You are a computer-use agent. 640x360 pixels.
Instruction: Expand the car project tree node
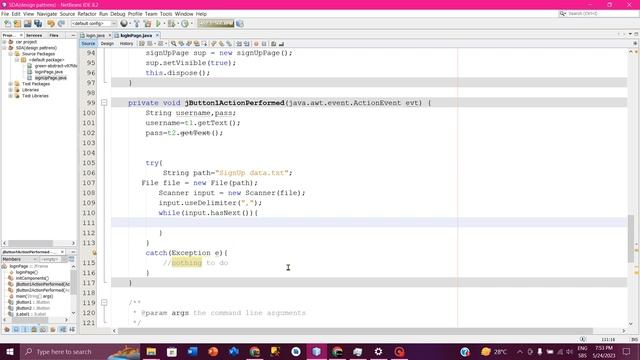4,42
